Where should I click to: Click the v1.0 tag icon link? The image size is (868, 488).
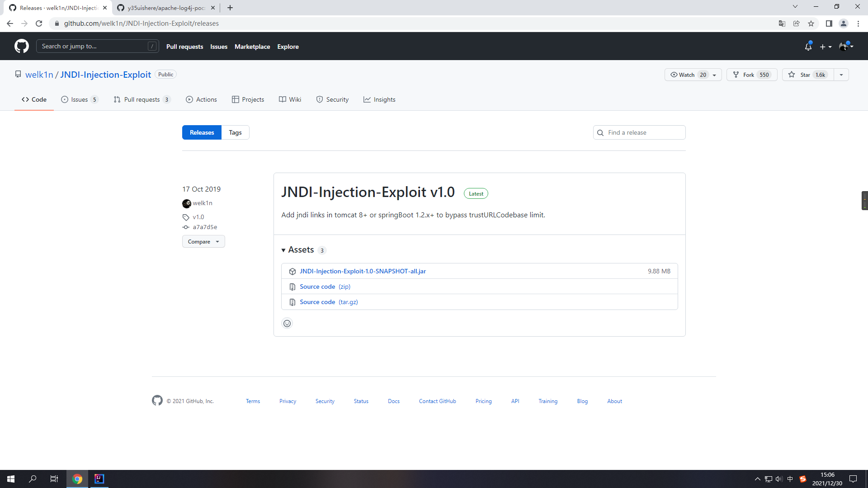click(198, 217)
